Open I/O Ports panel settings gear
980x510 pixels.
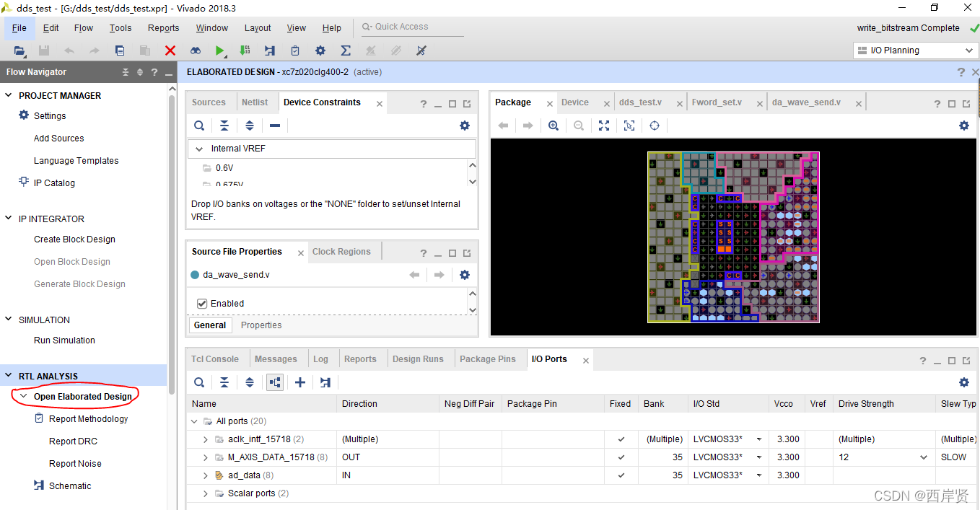click(x=964, y=382)
